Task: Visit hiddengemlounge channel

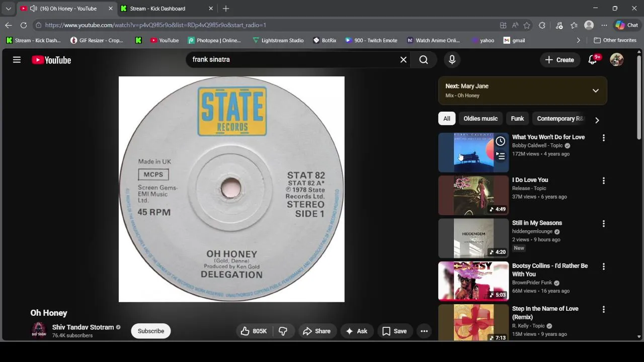Action: tap(532, 231)
